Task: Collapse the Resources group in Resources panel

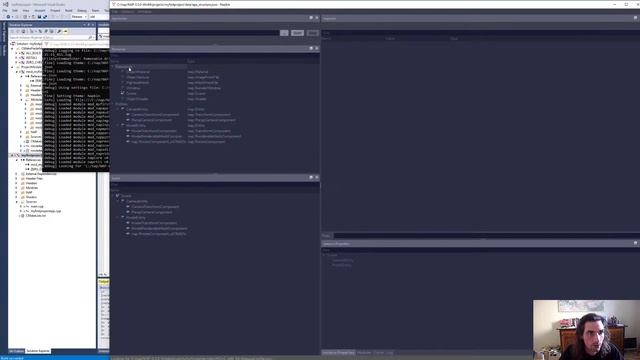Action: coord(113,67)
